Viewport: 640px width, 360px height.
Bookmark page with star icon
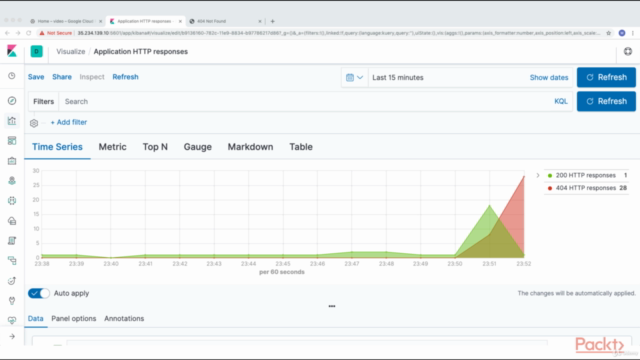coord(609,33)
